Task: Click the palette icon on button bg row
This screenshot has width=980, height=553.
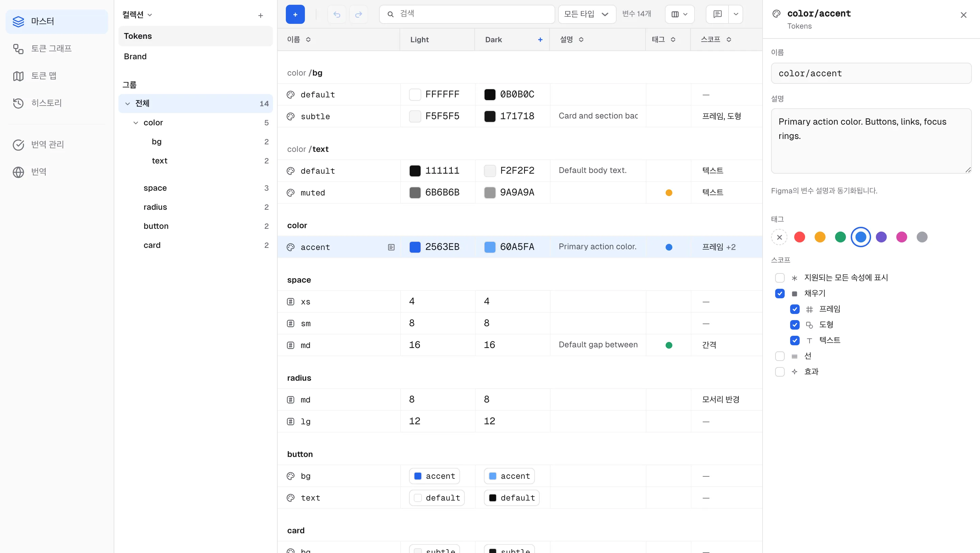Action: tap(291, 476)
